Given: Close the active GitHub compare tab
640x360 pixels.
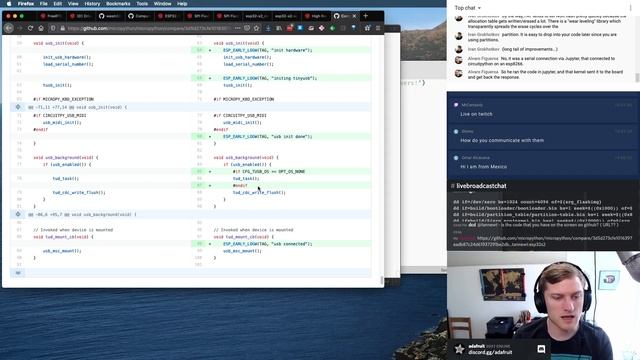Looking at the screenshot, I should [354, 16].
